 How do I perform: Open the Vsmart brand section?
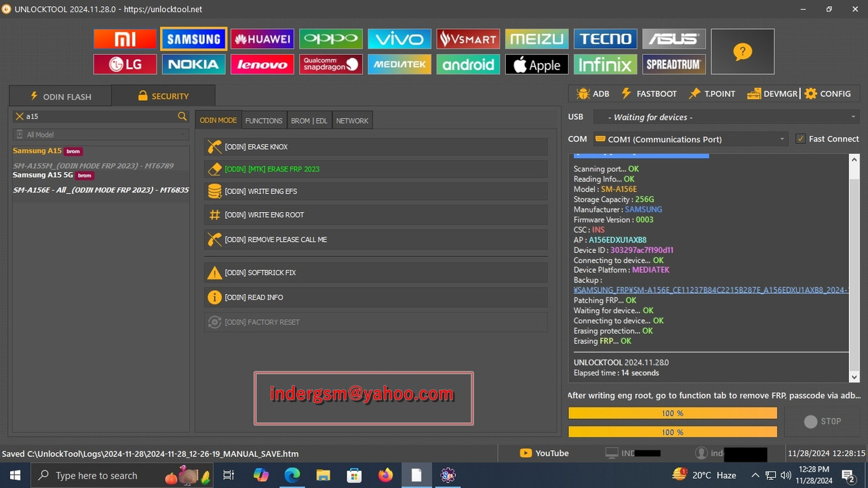coord(468,39)
